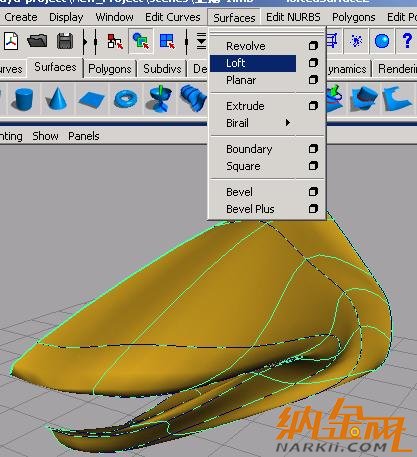This screenshot has height=457, width=417.
Task: Choose Extrude from Surfaces menu
Action: pyautogui.click(x=245, y=106)
